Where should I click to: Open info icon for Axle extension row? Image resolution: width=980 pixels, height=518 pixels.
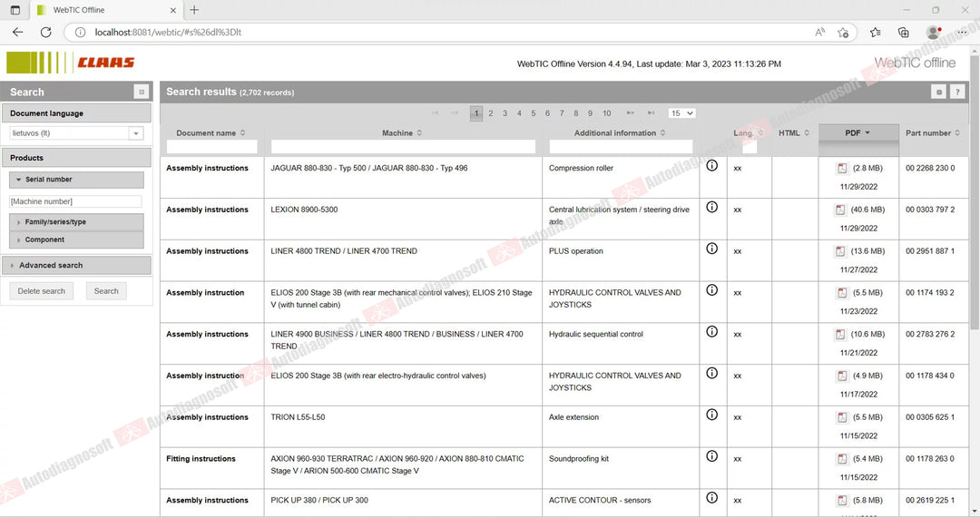tap(712, 415)
